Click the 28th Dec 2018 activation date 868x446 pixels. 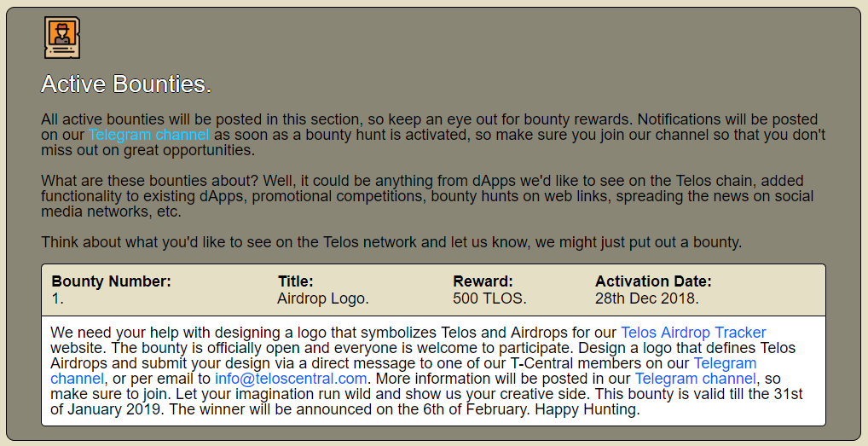click(647, 298)
